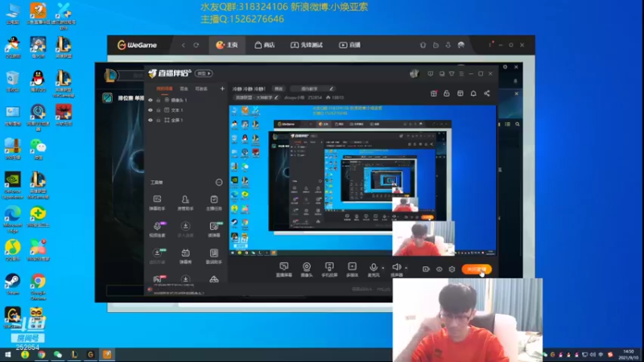Click the gift box icon in stream header
This screenshot has width=644, height=362.
(x=434, y=93)
